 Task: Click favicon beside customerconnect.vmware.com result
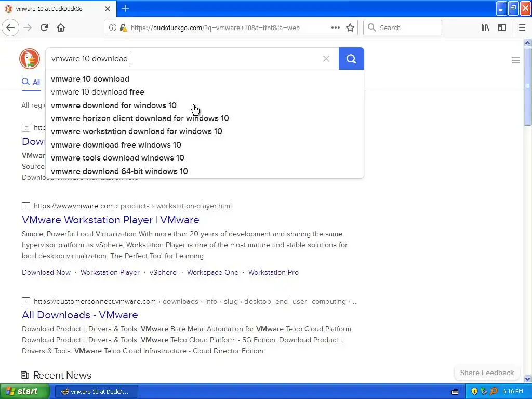click(26, 301)
